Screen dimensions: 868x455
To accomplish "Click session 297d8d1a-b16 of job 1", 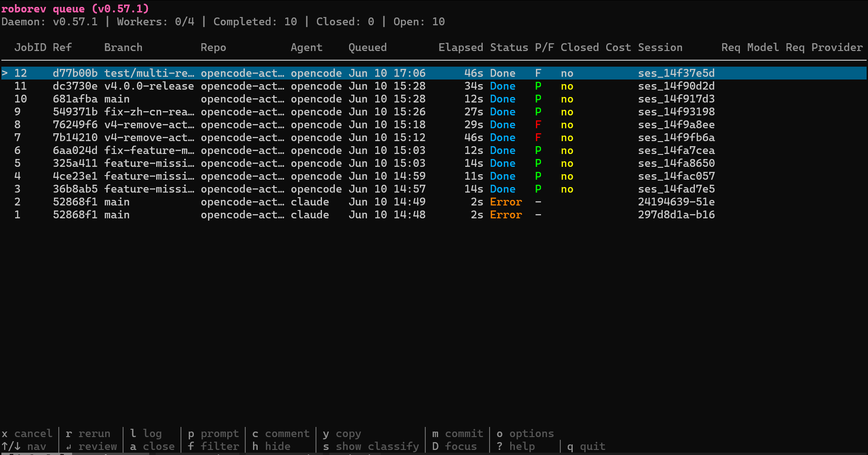I will 676,215.
